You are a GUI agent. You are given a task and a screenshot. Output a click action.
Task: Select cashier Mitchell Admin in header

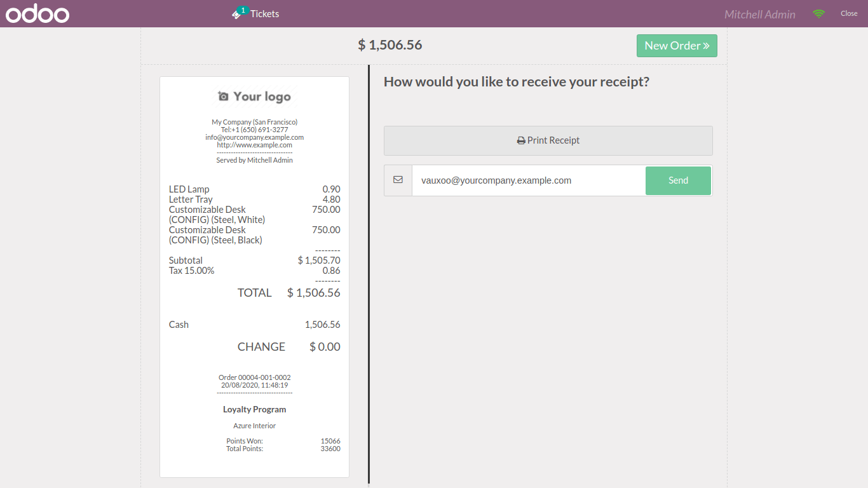(760, 14)
